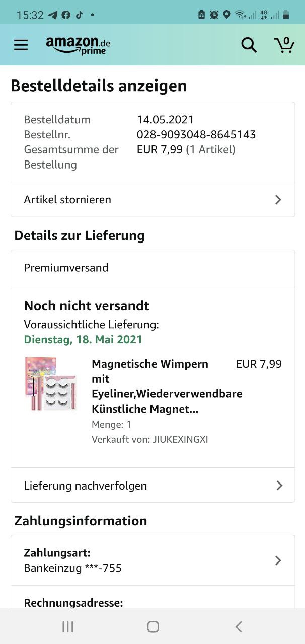Tap the alarm clock status icon

214,15
